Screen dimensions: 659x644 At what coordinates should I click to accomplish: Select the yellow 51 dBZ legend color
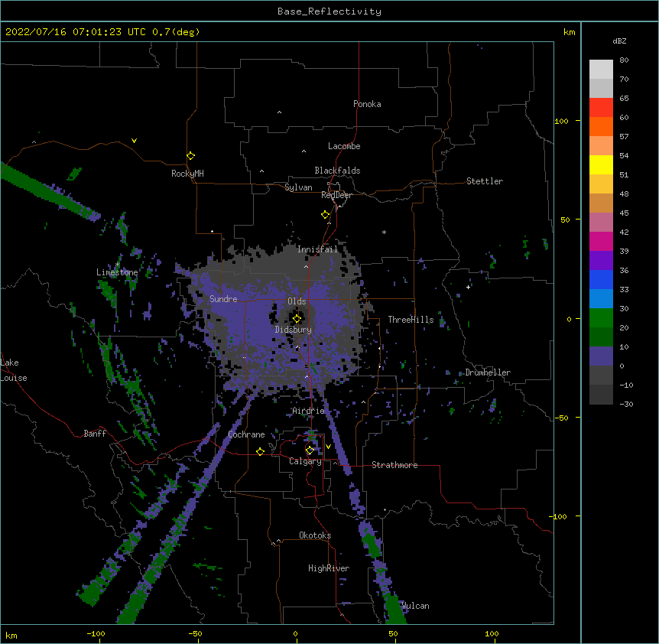click(601, 164)
